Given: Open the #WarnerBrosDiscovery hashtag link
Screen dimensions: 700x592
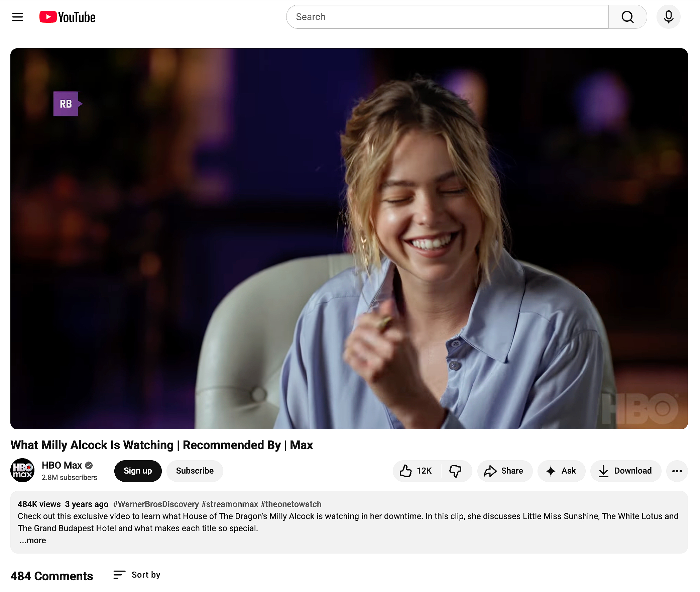Looking at the screenshot, I should [x=156, y=504].
